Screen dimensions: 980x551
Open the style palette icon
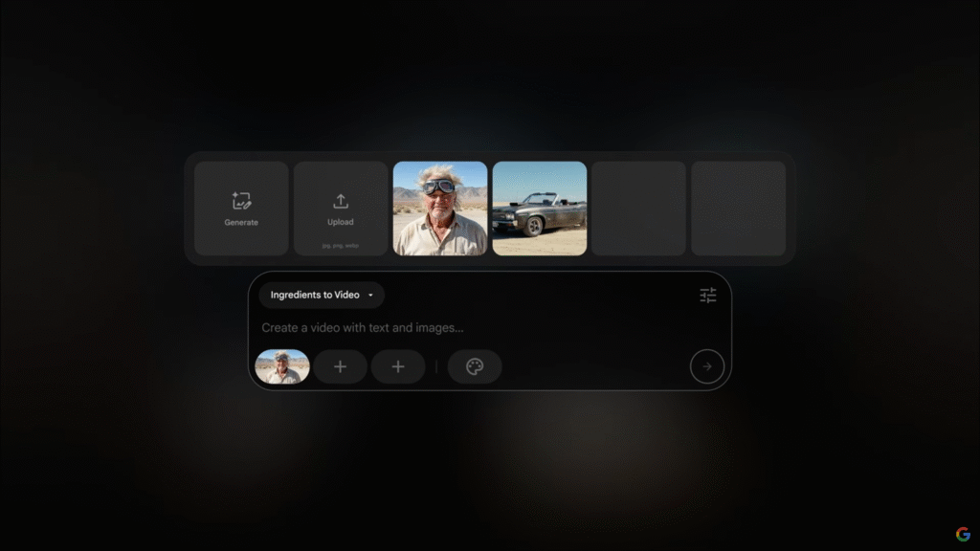tap(475, 366)
